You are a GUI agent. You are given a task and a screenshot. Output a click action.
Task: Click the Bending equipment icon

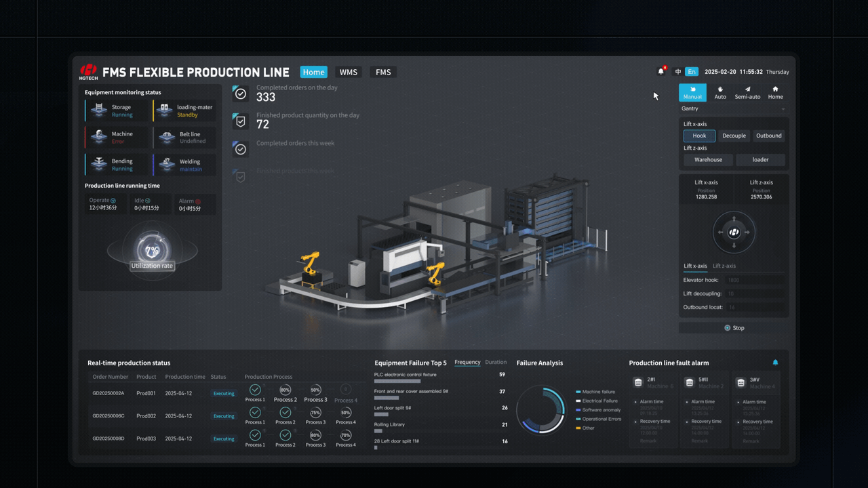tap(100, 165)
